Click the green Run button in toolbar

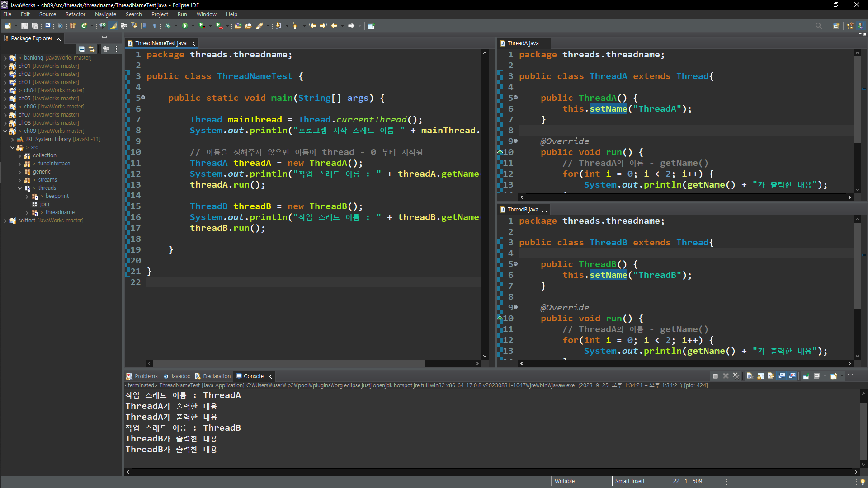(184, 26)
